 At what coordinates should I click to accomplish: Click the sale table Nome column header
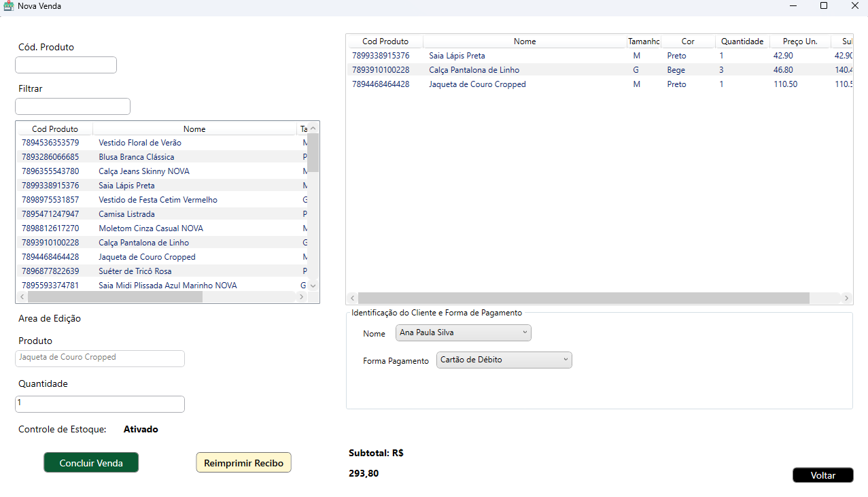[x=525, y=41]
